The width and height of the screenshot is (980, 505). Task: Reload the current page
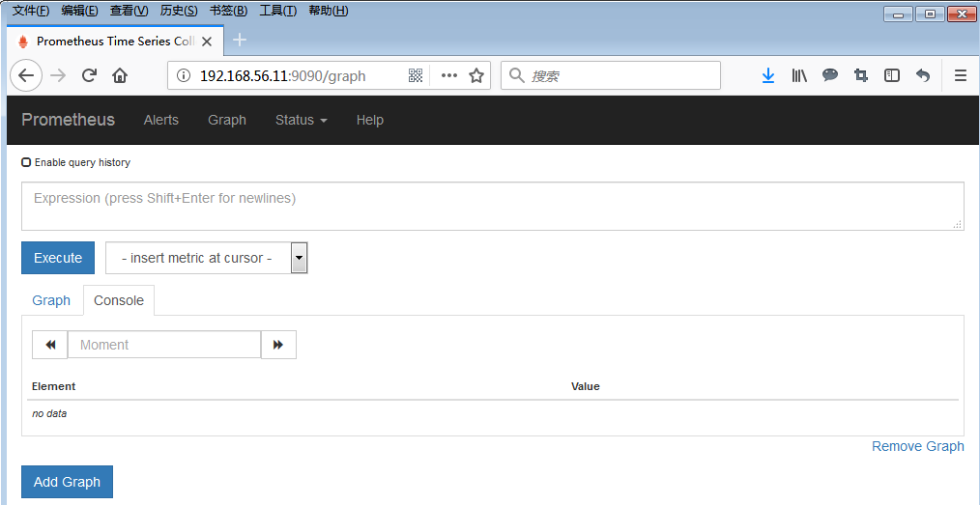point(89,75)
